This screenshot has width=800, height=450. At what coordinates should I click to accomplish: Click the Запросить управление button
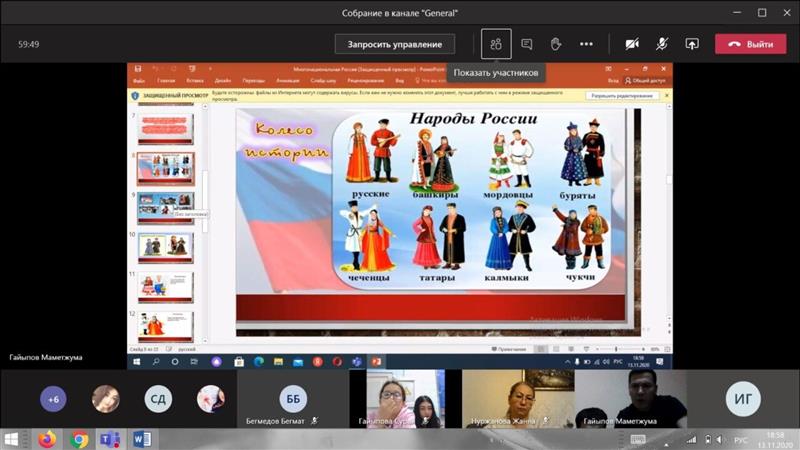[395, 44]
